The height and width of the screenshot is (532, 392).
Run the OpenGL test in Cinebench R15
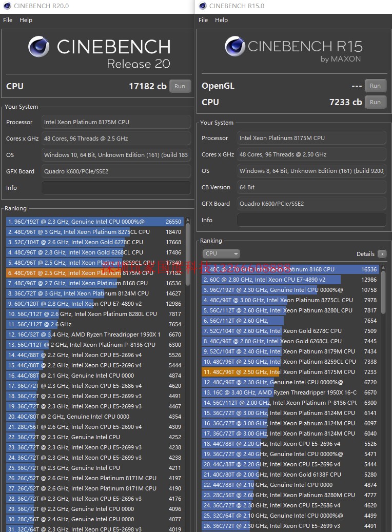376,86
